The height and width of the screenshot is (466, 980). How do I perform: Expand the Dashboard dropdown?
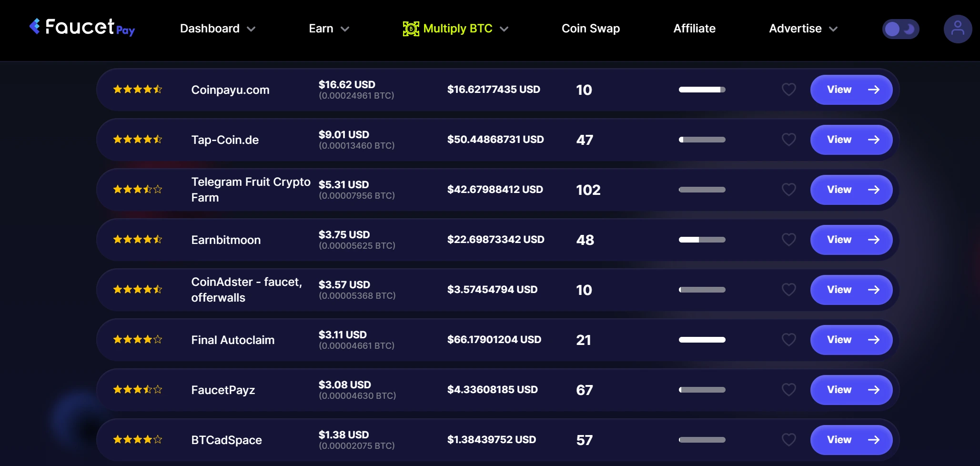click(x=217, y=29)
